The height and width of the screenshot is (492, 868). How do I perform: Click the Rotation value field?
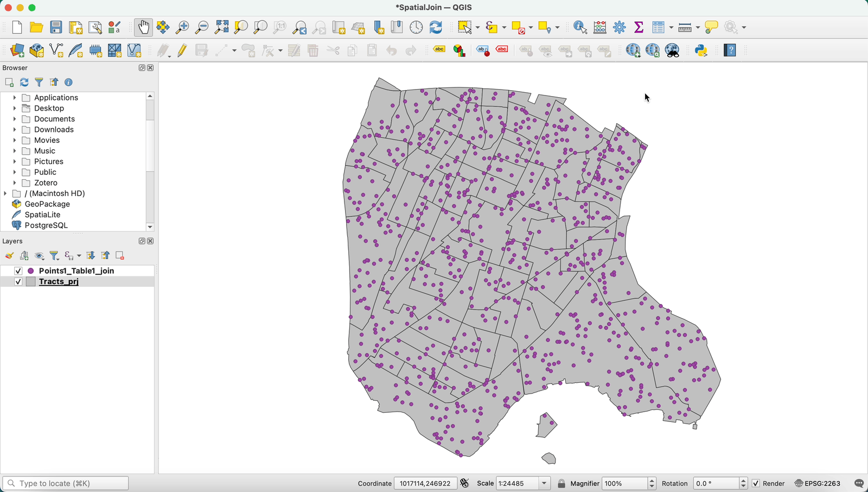pos(716,483)
